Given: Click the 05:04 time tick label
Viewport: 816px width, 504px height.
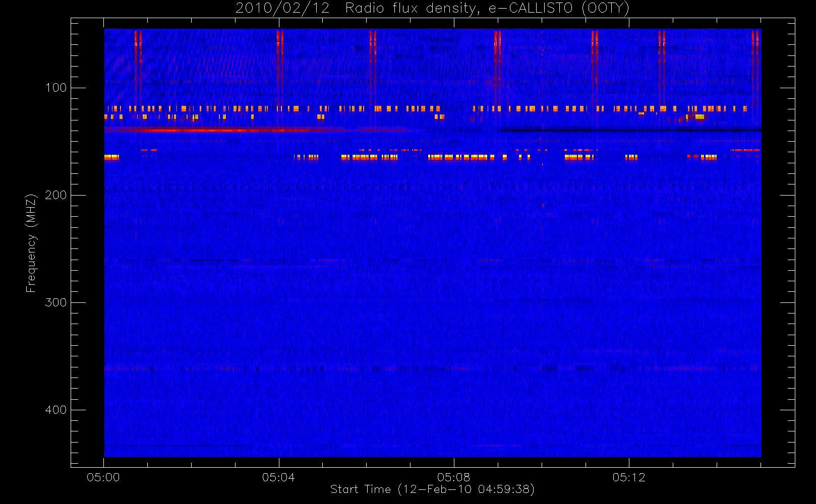Looking at the screenshot, I should (x=278, y=477).
